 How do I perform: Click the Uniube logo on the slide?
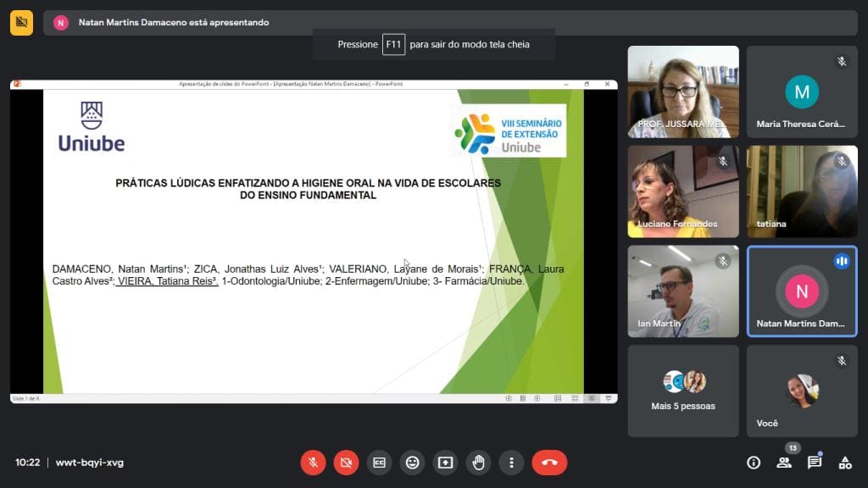pyautogui.click(x=92, y=127)
